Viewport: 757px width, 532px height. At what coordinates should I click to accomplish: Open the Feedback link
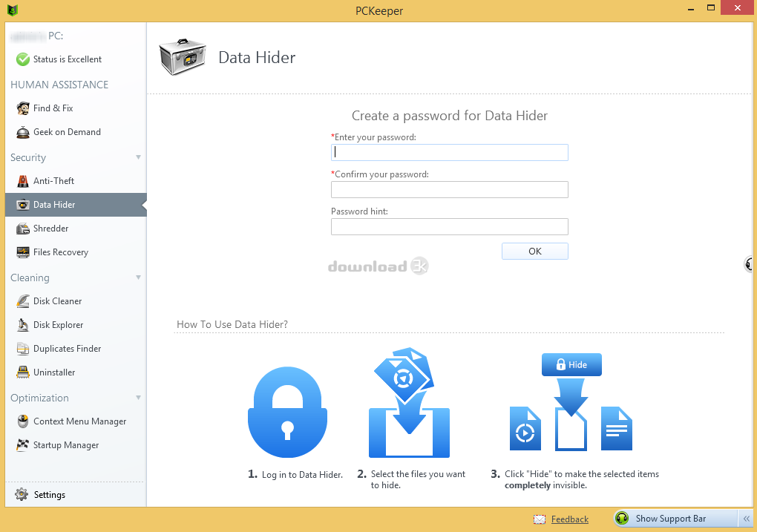570,519
